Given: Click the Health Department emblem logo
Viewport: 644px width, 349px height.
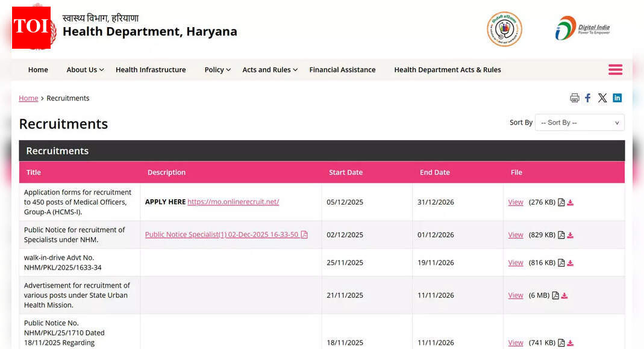Looking at the screenshot, I should [504, 28].
